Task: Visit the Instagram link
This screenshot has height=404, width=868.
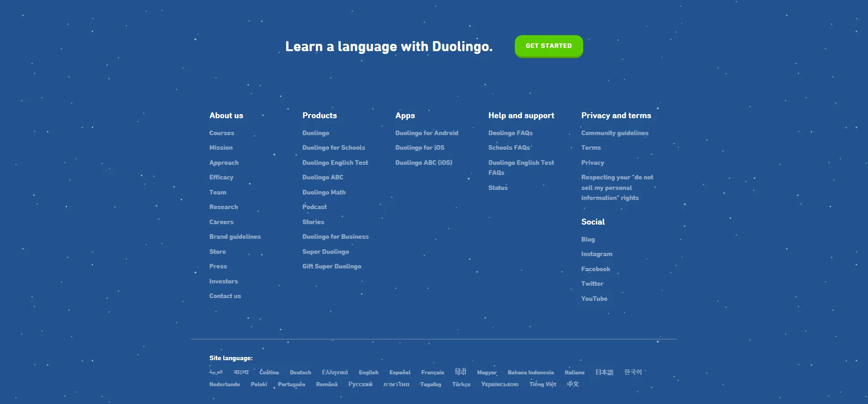Action: (x=596, y=254)
